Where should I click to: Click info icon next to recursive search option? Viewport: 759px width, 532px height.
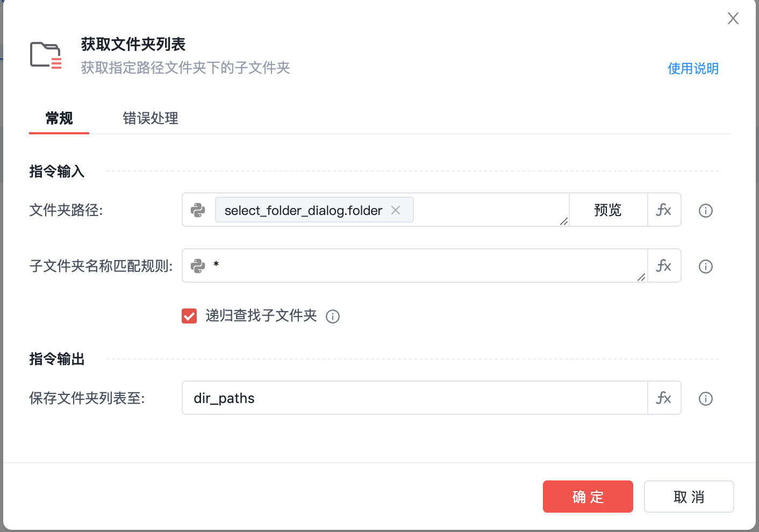tap(333, 317)
